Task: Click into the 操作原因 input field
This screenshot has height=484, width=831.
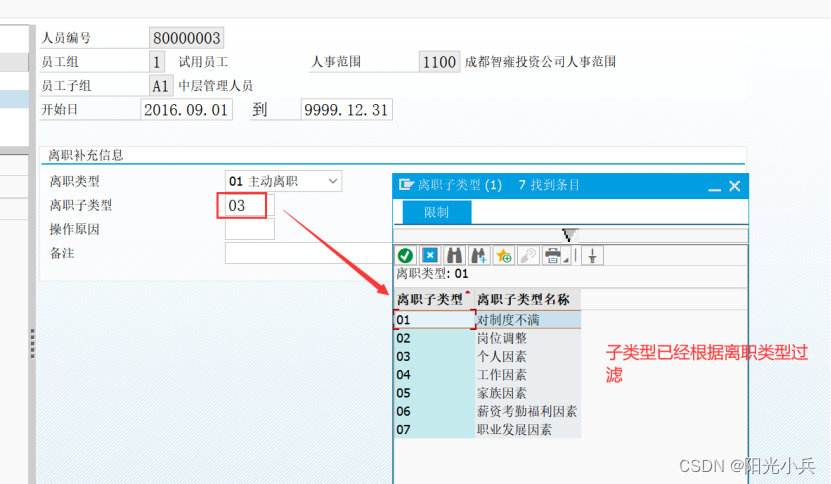Action: (x=250, y=229)
